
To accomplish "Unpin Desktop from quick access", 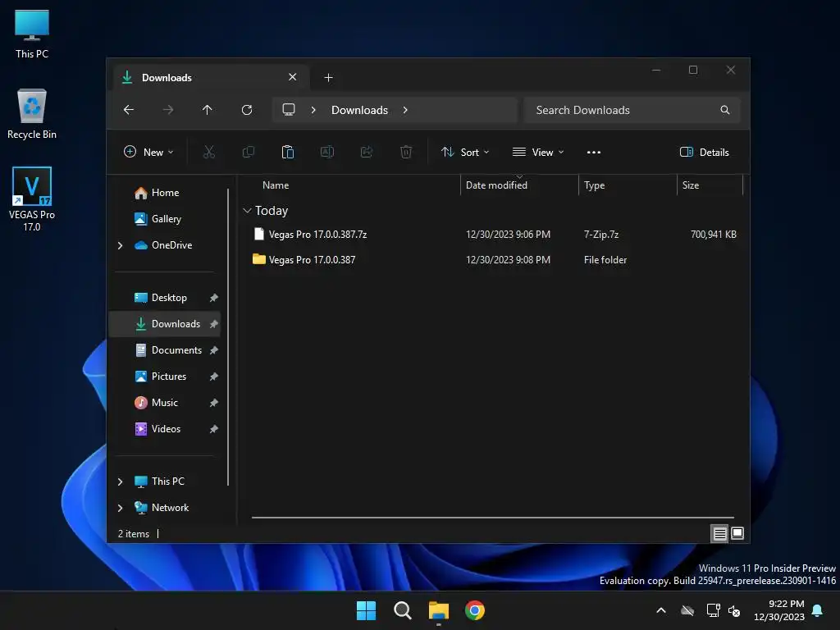I will [214, 298].
